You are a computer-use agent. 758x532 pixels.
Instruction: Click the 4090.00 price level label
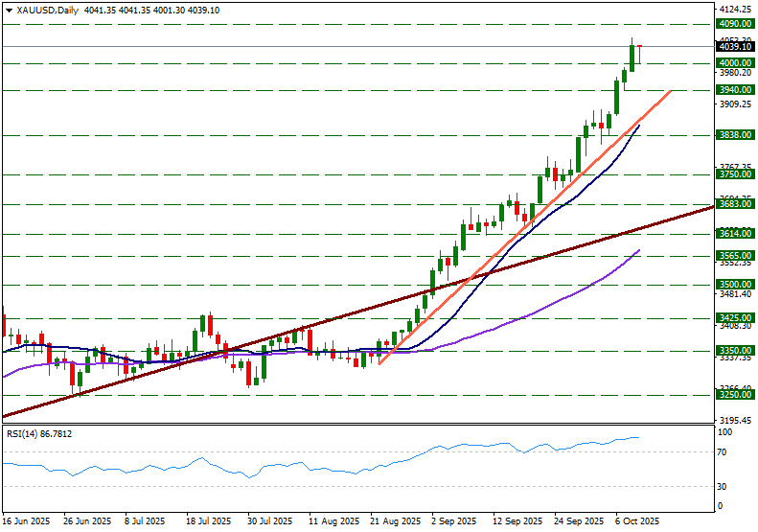pos(734,23)
